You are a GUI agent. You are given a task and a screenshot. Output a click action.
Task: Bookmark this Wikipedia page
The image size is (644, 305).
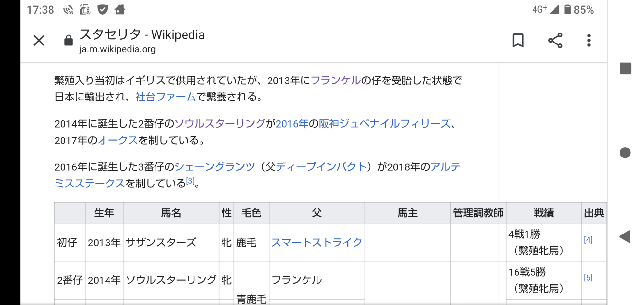coord(518,41)
